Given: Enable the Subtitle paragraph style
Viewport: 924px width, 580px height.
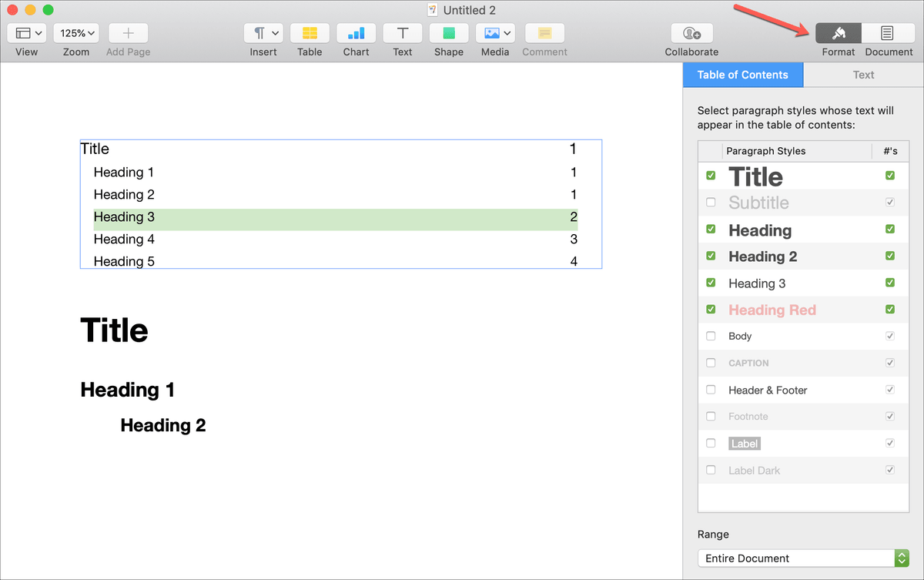Looking at the screenshot, I should point(710,202).
